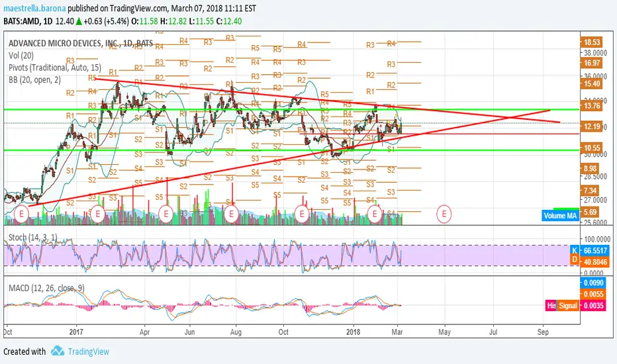The height and width of the screenshot is (364, 617).
Task: Click the Stoch D value 40.8046 label
Action: [594, 261]
